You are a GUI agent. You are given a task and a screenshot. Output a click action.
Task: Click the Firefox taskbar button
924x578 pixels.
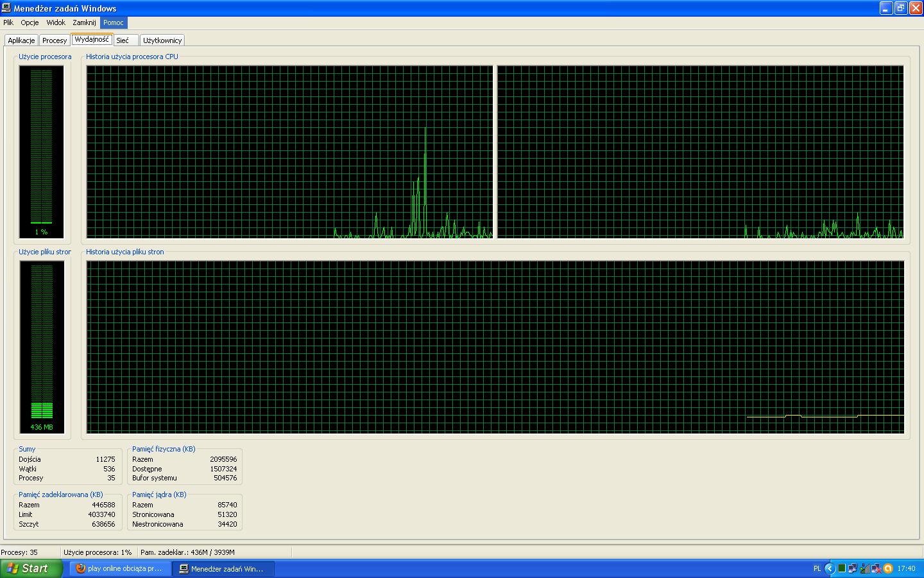[x=120, y=568]
